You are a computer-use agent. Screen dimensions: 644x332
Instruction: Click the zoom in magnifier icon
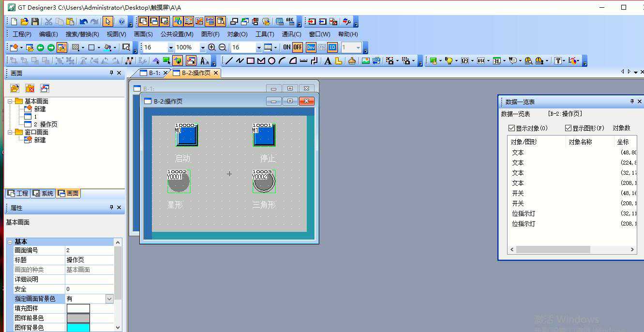pyautogui.click(x=211, y=47)
